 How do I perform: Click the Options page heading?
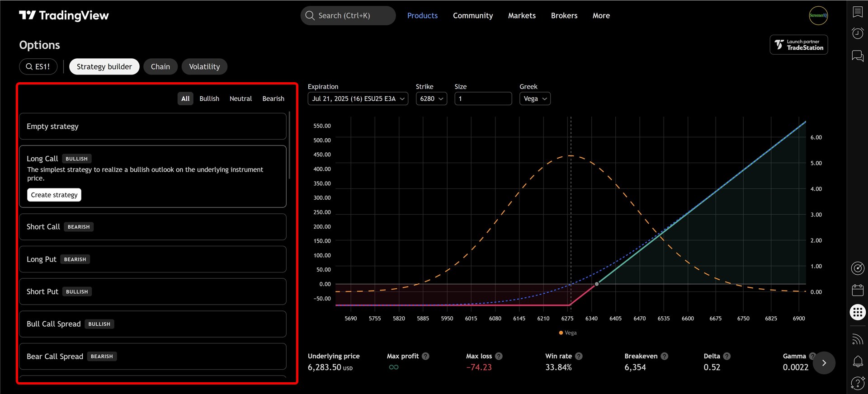(x=39, y=45)
